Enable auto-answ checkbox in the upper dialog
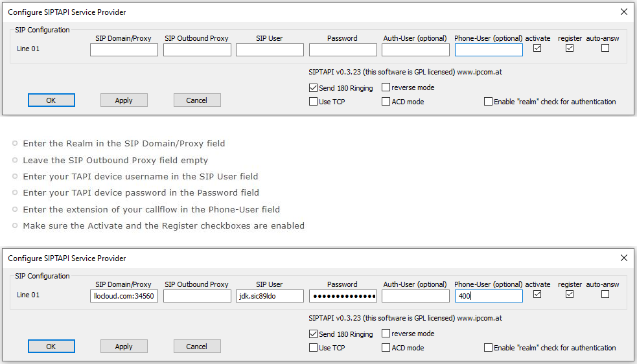Image resolution: width=637 pixels, height=364 pixels. coord(605,48)
